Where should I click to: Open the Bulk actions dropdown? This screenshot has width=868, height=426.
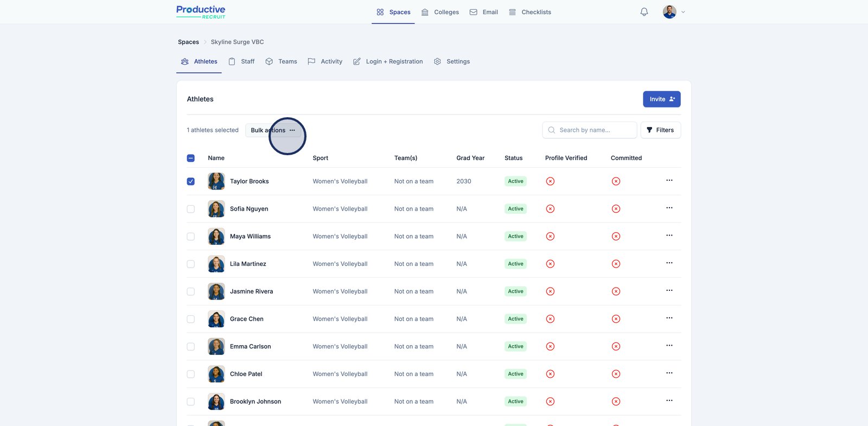pos(273,130)
